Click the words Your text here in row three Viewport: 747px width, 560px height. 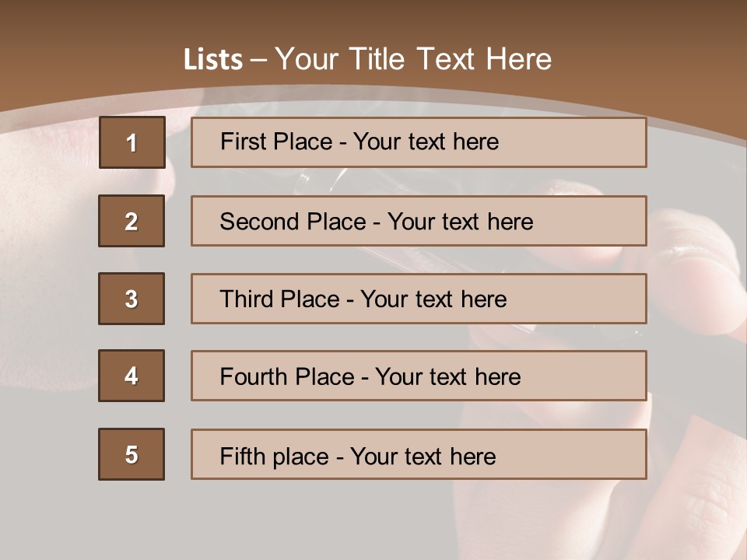[433, 299]
